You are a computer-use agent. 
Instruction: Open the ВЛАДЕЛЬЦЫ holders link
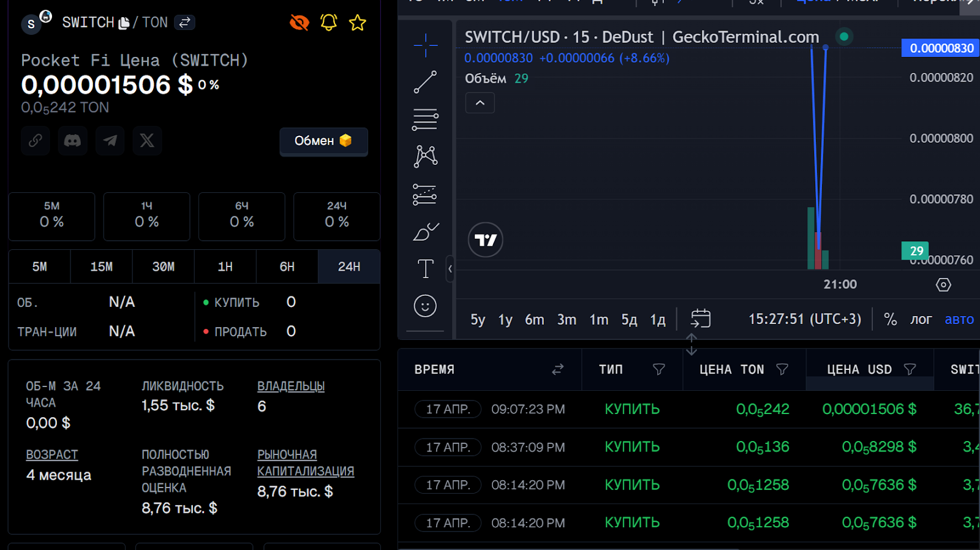(x=291, y=386)
